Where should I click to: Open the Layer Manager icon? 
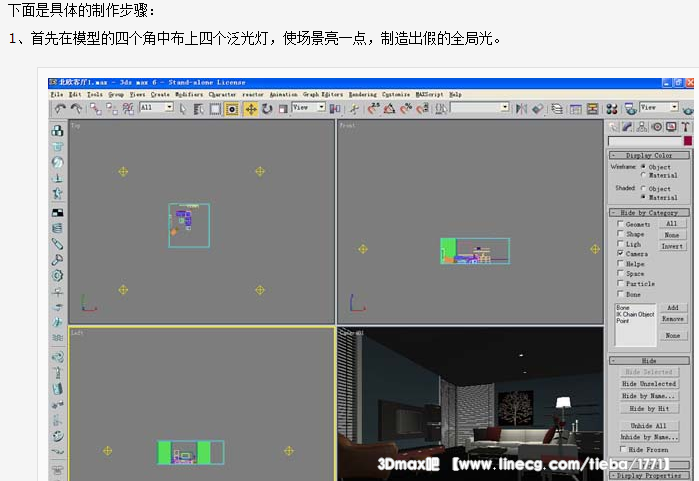557,109
